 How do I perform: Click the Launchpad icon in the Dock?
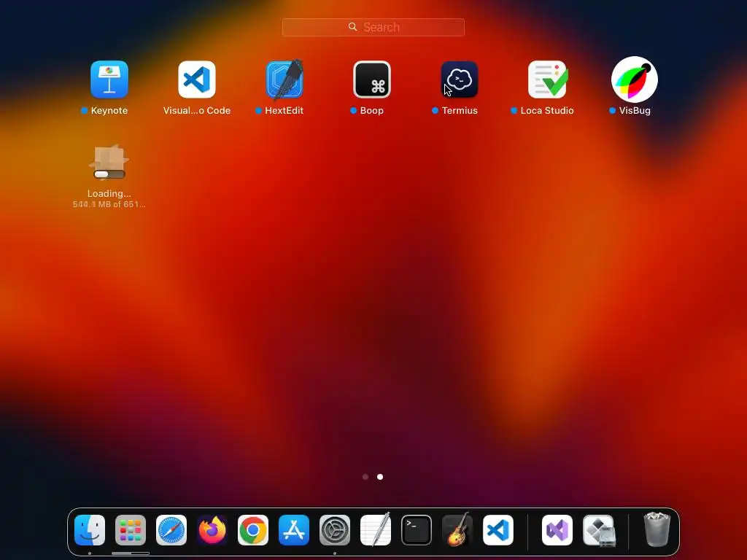click(x=131, y=530)
